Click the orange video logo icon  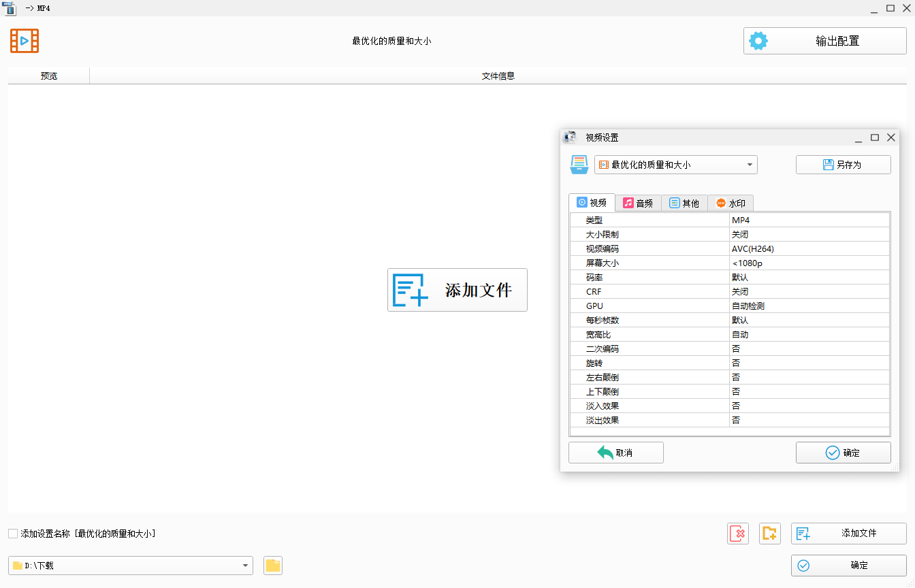[x=25, y=41]
